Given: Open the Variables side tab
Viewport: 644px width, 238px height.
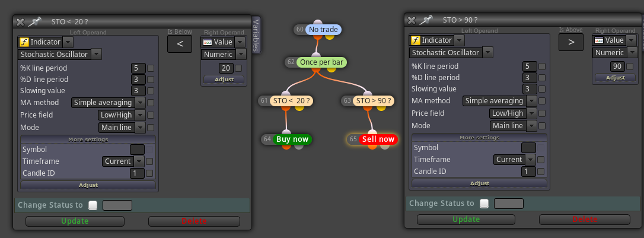Looking at the screenshot, I should click(x=256, y=34).
